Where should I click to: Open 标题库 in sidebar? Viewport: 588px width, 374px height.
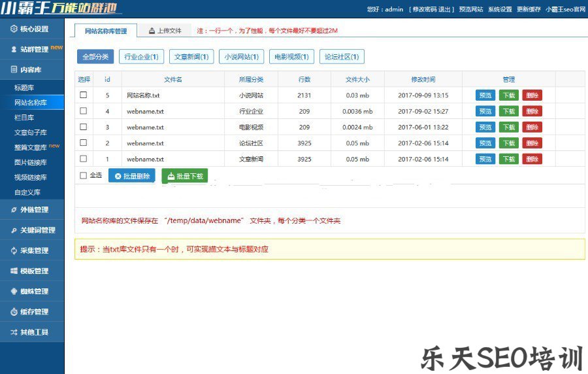coord(24,88)
